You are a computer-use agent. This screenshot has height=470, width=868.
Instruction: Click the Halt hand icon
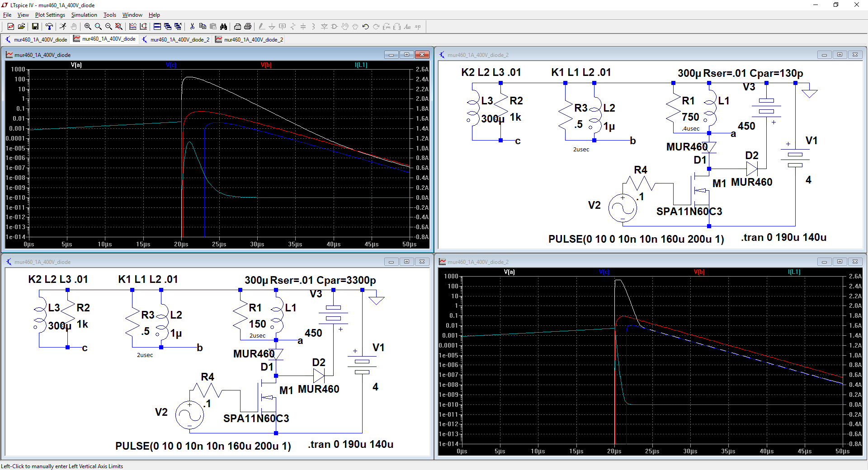point(74,27)
